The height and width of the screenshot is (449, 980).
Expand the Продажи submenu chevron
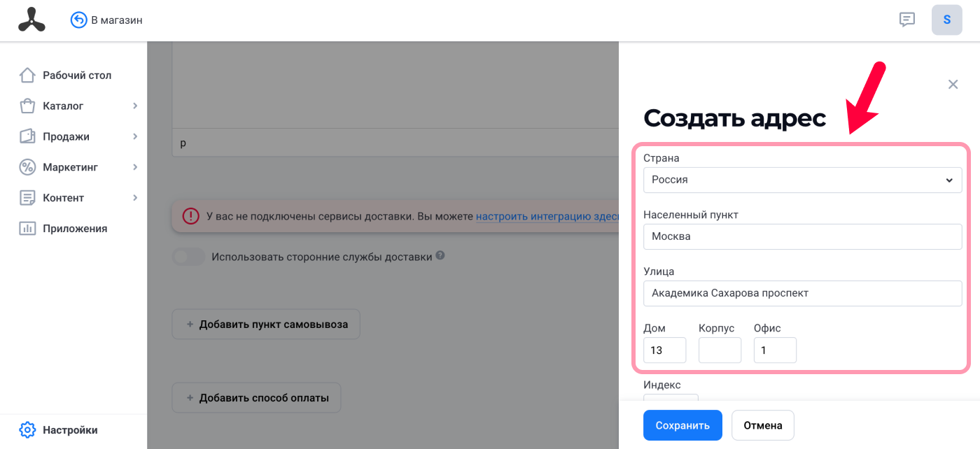(135, 136)
